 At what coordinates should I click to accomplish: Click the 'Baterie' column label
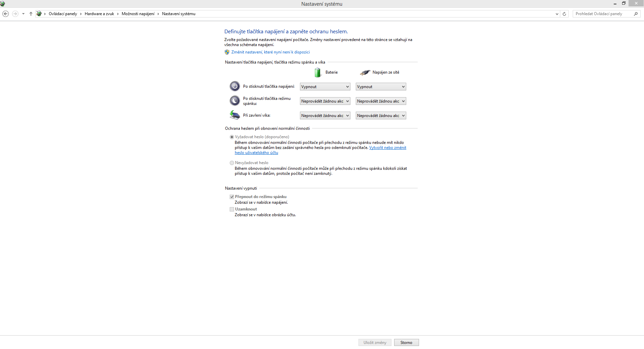(x=332, y=72)
